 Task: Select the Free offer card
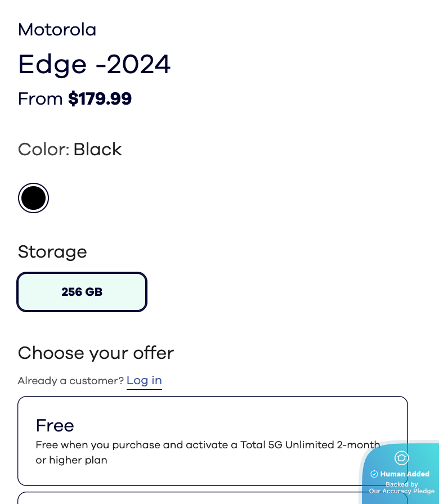pyautogui.click(x=213, y=440)
